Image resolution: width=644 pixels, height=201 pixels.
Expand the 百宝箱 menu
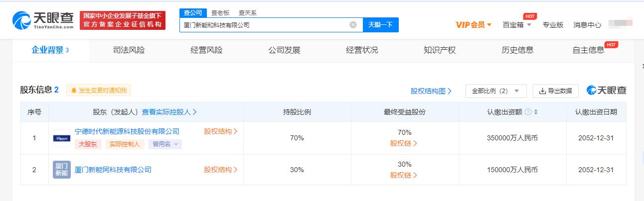[x=516, y=25]
